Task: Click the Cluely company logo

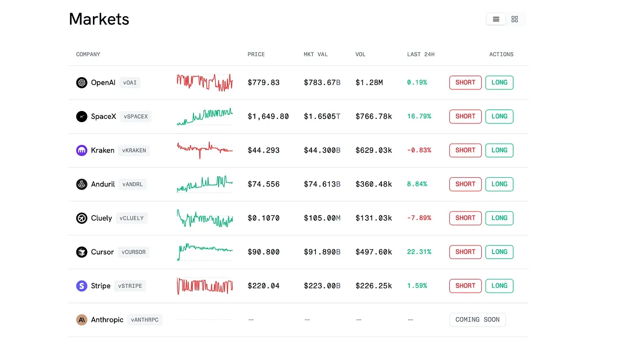Action: 82,218
